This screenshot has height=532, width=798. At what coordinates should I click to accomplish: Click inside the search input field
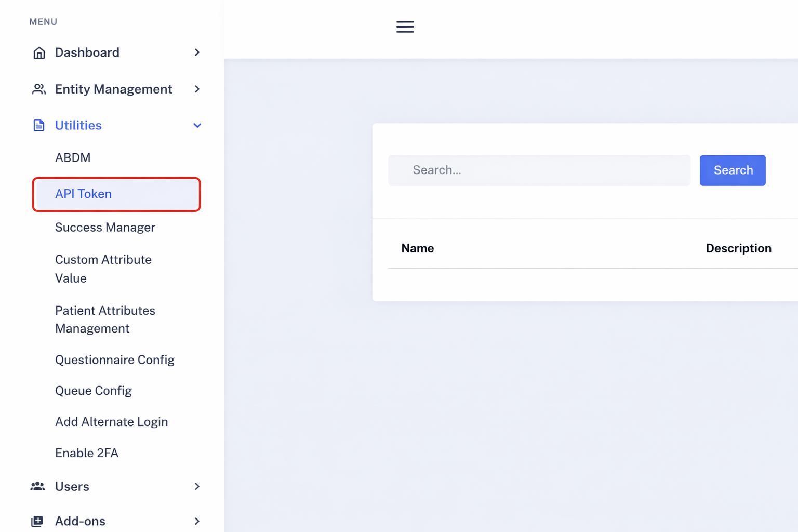pos(539,170)
